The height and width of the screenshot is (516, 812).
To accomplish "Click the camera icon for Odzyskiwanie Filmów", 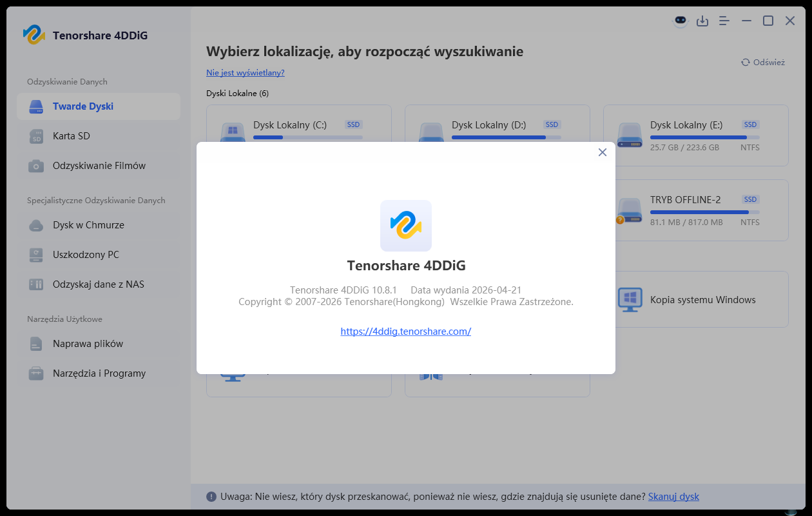I will (x=36, y=166).
